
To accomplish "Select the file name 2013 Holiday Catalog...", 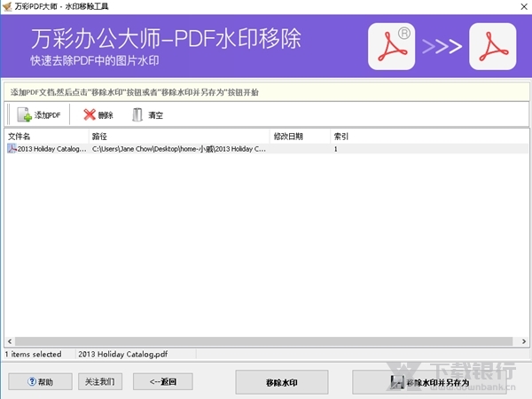I will tap(52, 149).
